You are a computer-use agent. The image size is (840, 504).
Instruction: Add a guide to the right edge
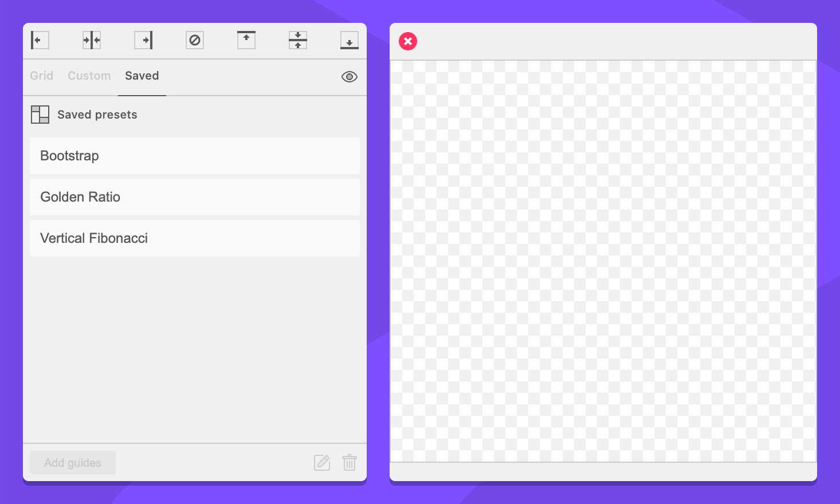coord(143,40)
